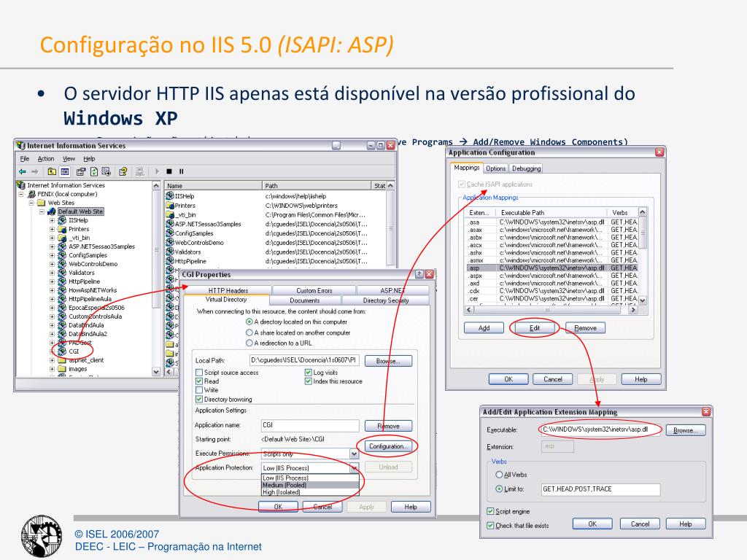Click the Pause item icon in IIS

(181, 171)
